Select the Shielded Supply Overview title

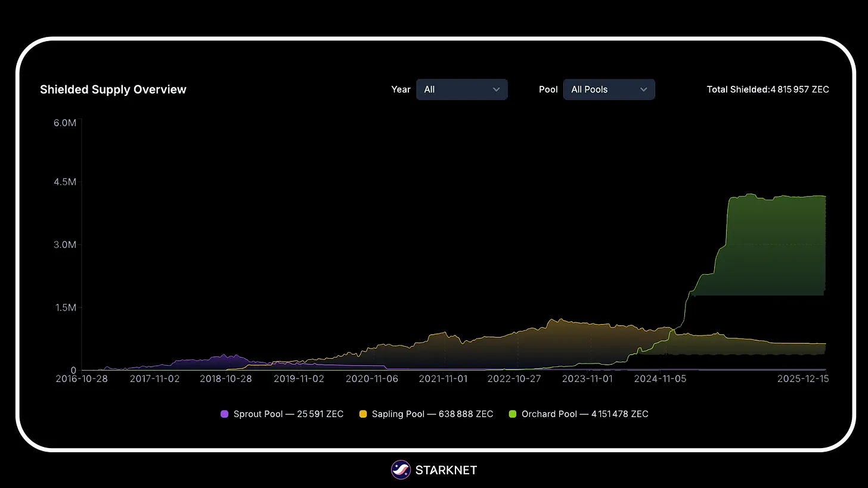pyautogui.click(x=113, y=89)
